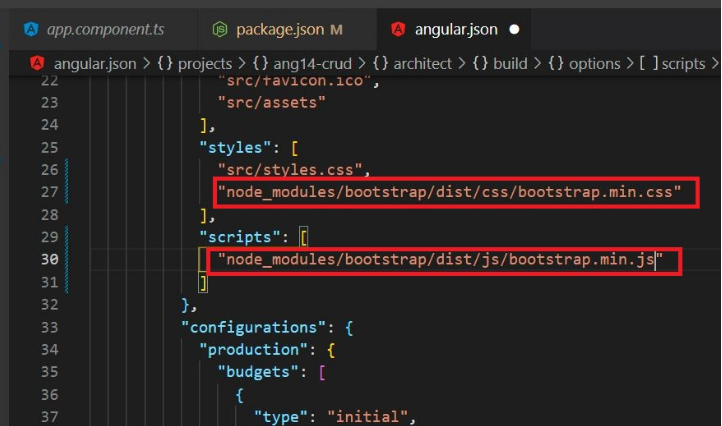This screenshot has width=722, height=426.
Task: Click the Node.js icon on package.json tab
Action: pos(220,29)
